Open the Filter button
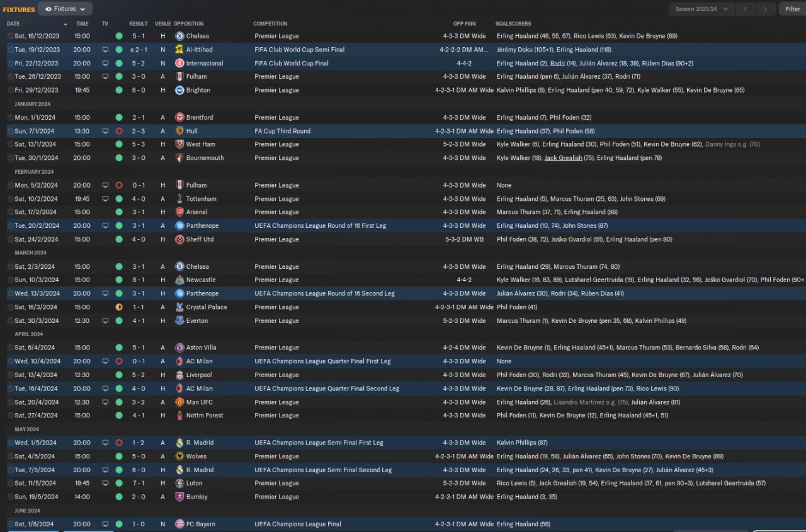This screenshot has height=532, width=806. pyautogui.click(x=792, y=9)
